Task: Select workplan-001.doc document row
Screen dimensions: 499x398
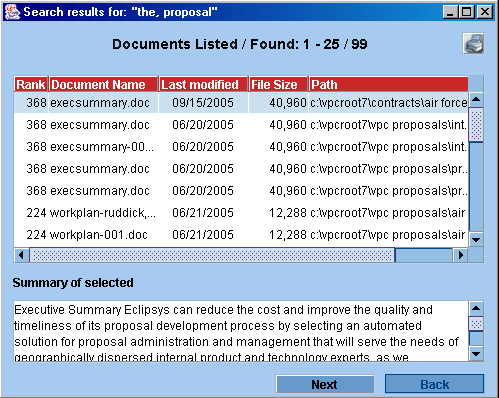Action: pos(241,235)
